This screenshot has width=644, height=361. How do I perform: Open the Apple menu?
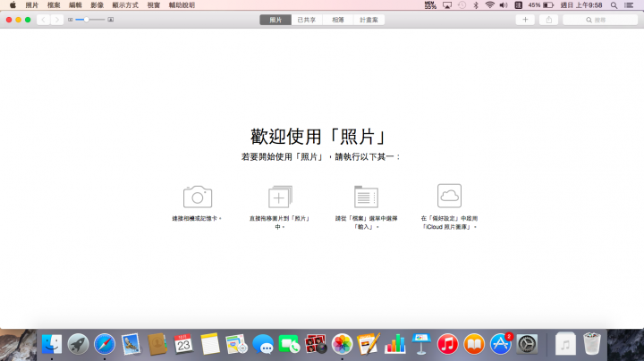pos(13,5)
